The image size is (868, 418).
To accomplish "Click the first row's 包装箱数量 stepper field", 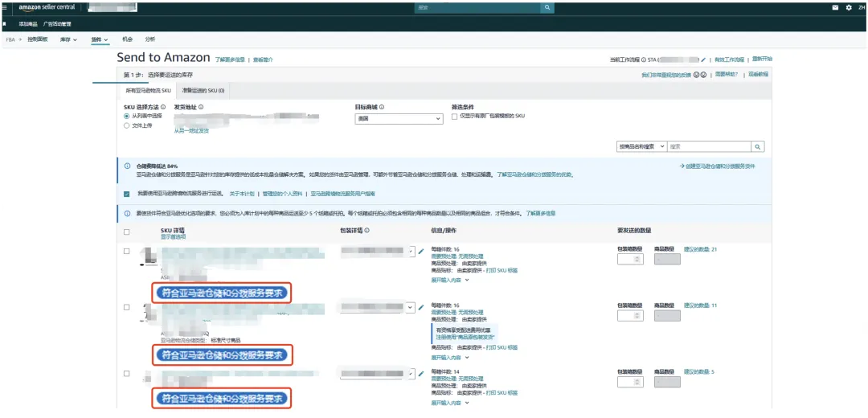I will (x=629, y=260).
